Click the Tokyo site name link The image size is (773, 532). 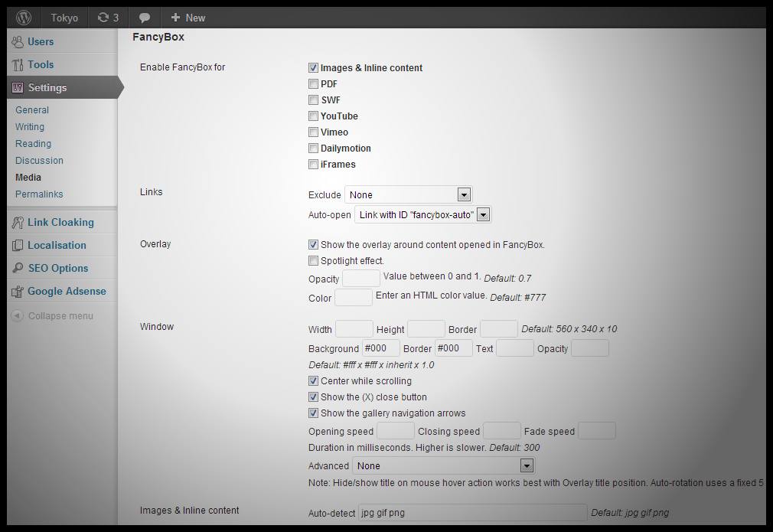coord(64,18)
